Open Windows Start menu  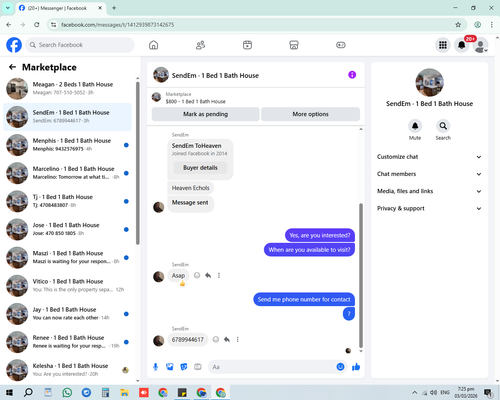pos(9,392)
